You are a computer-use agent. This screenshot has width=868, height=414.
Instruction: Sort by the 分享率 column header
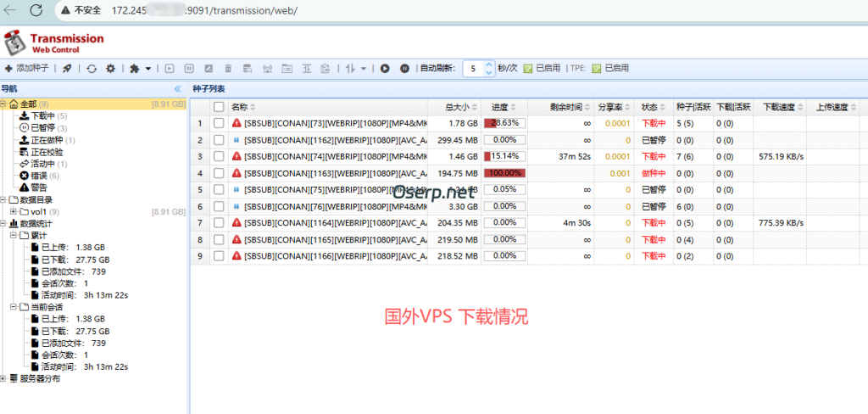[x=615, y=107]
